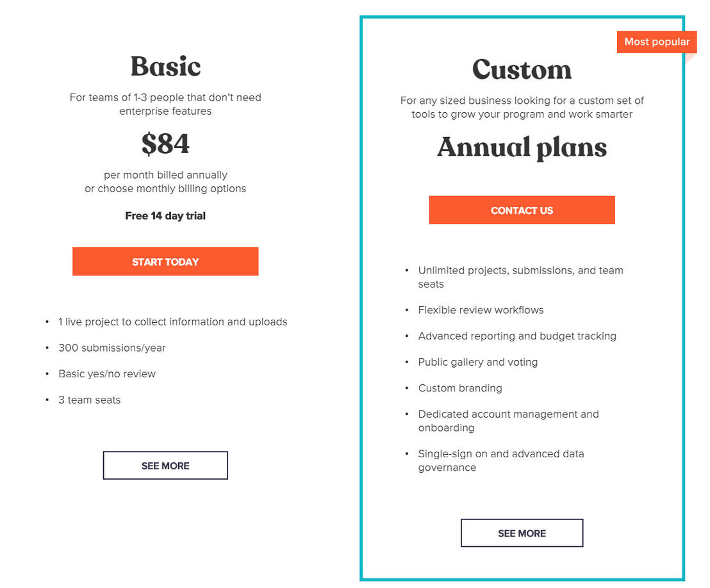Click the Annual plans heading
This screenshot has height=588, width=710.
pos(522,147)
